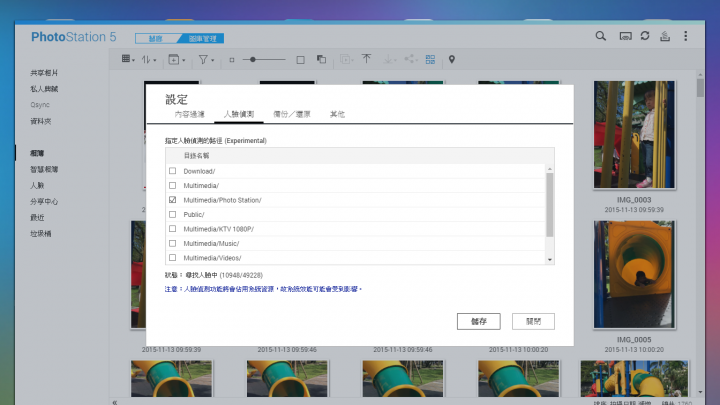Click the refresh icon in header

coord(645,36)
